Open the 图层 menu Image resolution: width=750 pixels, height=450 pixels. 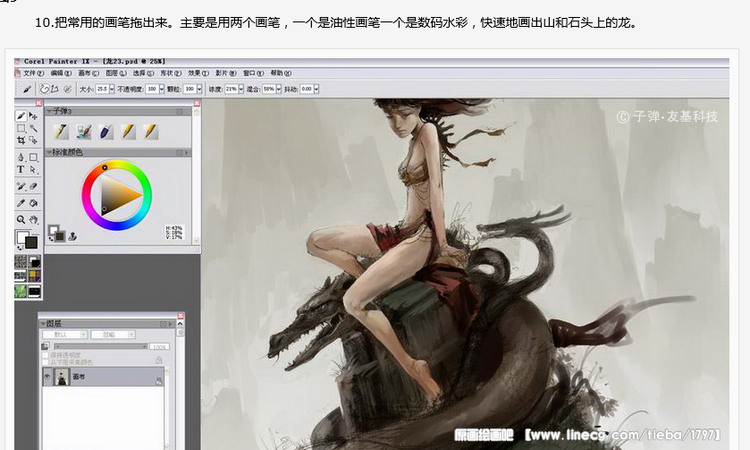pos(116,73)
